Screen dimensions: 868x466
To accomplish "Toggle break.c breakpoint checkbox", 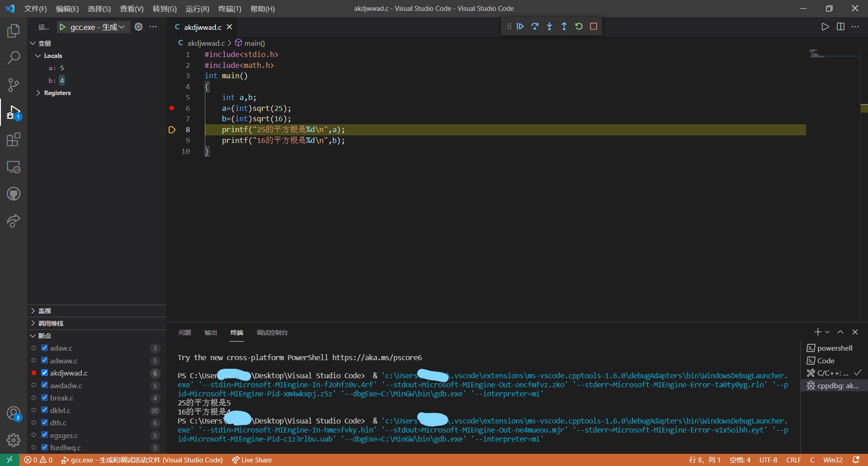I will (44, 398).
